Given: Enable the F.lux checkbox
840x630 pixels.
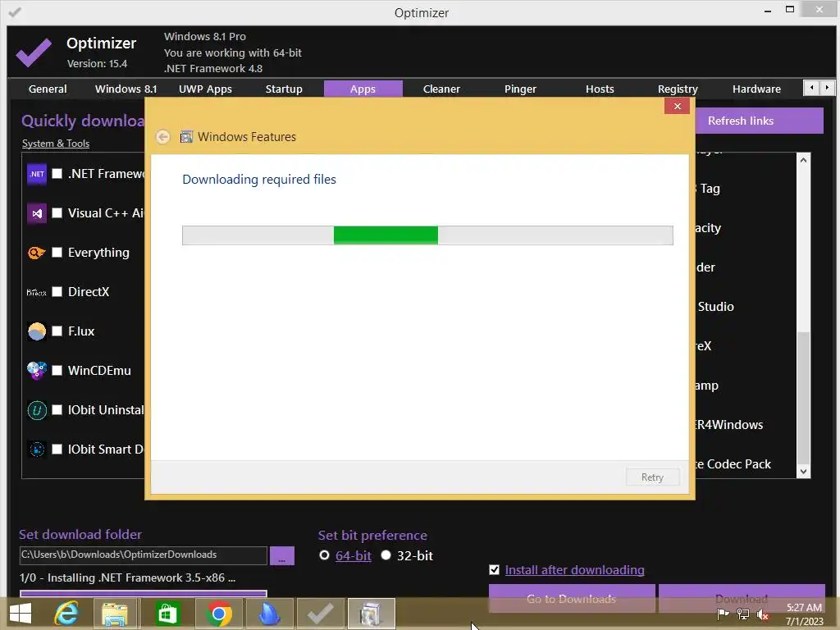Looking at the screenshot, I should [x=57, y=331].
